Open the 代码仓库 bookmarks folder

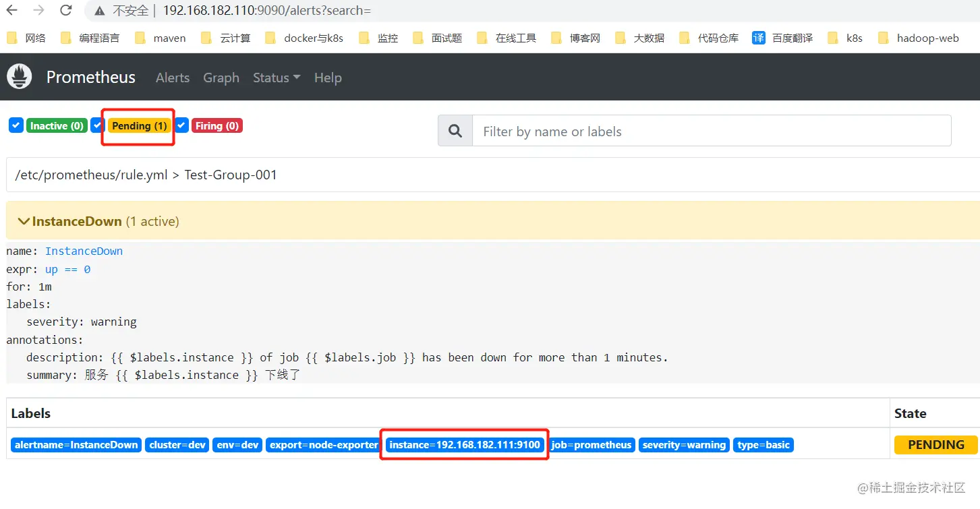coord(709,38)
